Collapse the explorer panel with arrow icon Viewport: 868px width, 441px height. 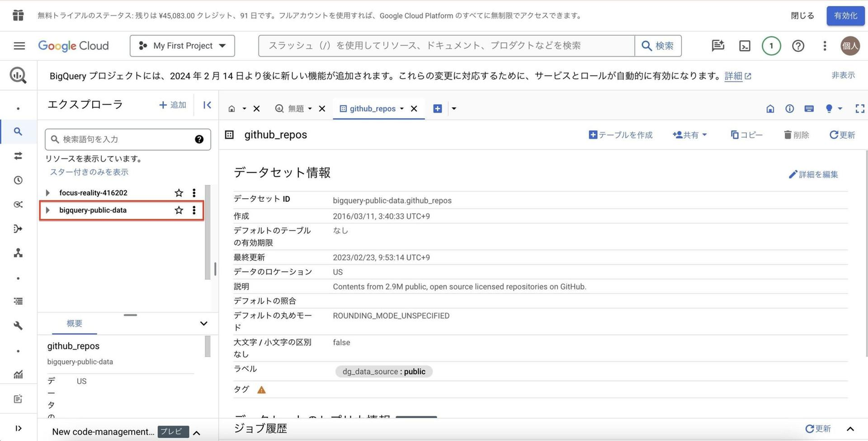pos(207,105)
